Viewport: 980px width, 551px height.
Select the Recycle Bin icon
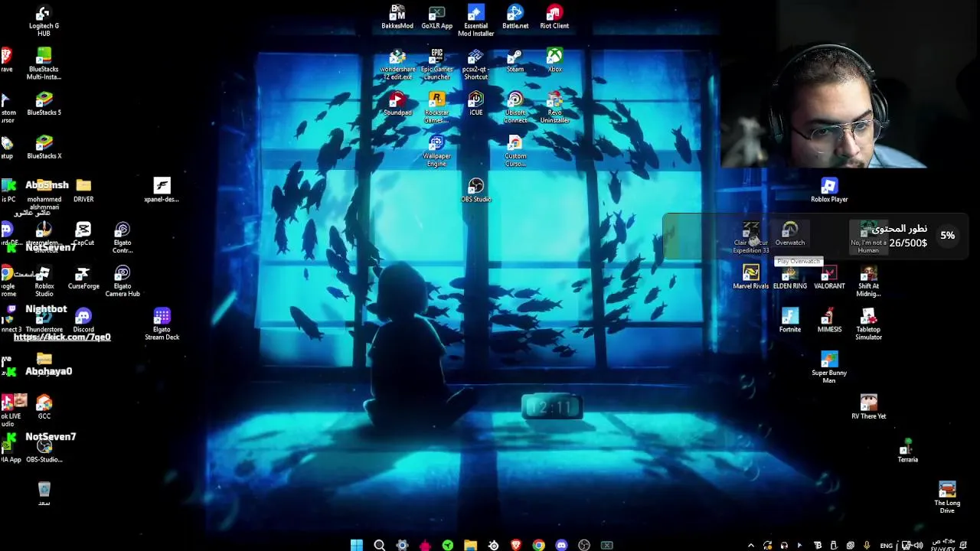point(44,494)
